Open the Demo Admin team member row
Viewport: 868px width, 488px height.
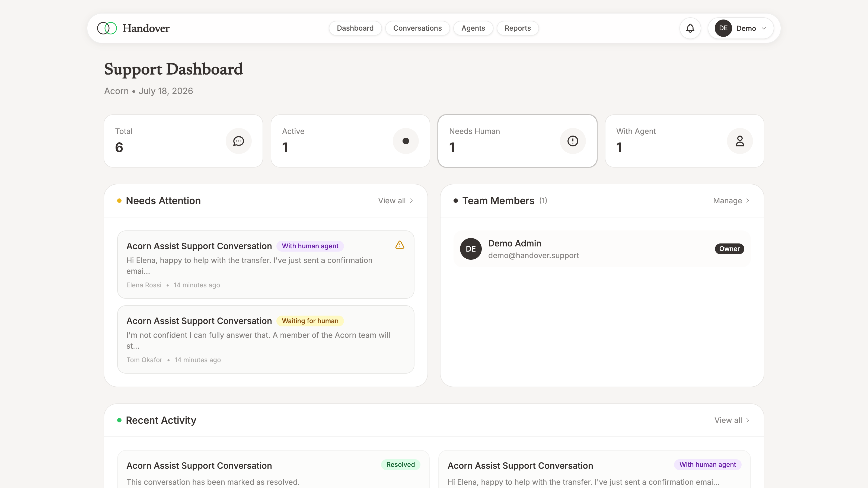(602, 249)
